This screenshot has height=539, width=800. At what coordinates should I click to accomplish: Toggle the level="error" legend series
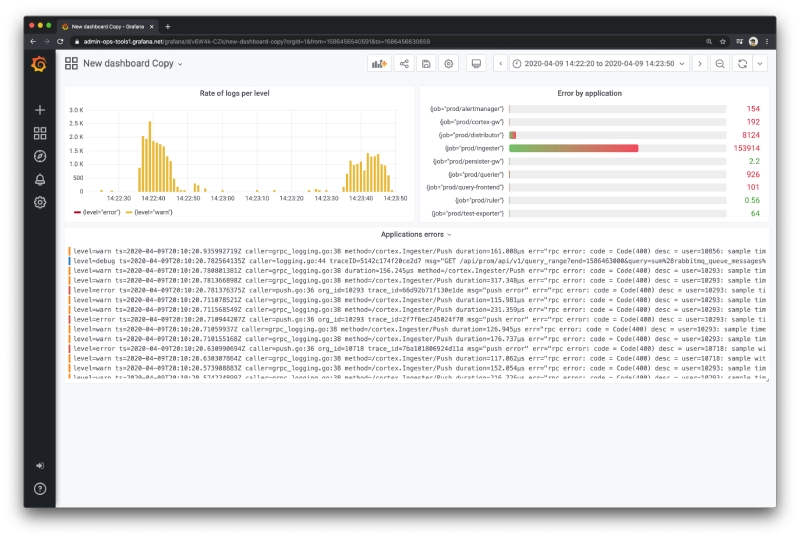(x=97, y=212)
